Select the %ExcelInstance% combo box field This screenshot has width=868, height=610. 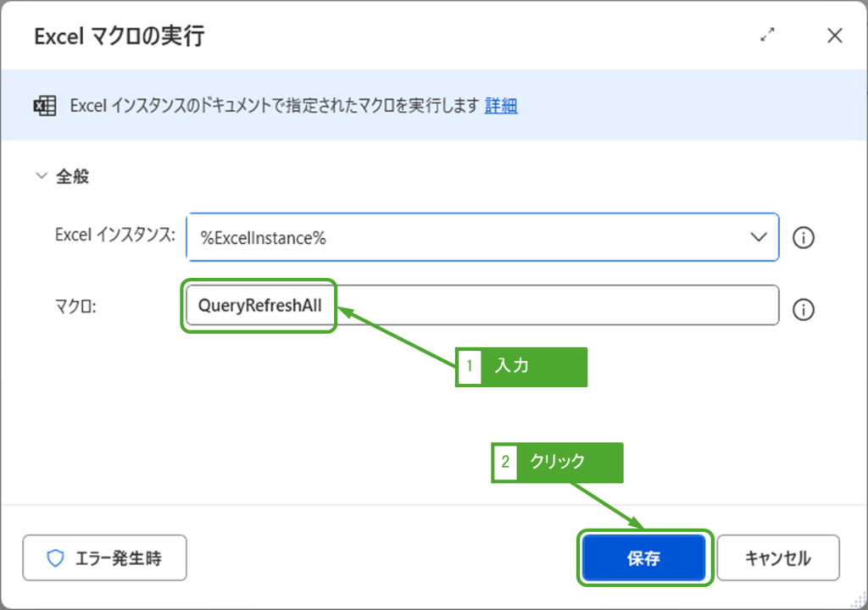(466, 238)
